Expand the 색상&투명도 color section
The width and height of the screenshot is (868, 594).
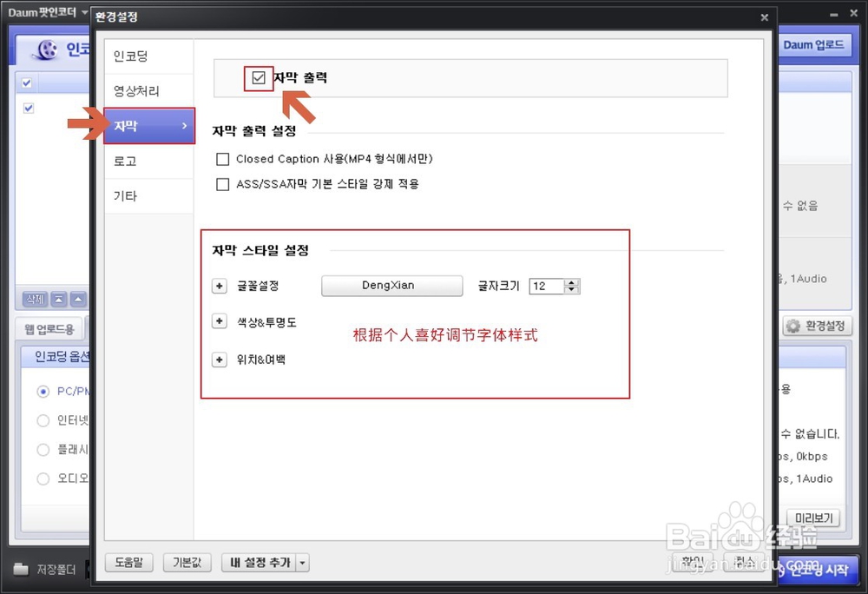[x=219, y=322]
